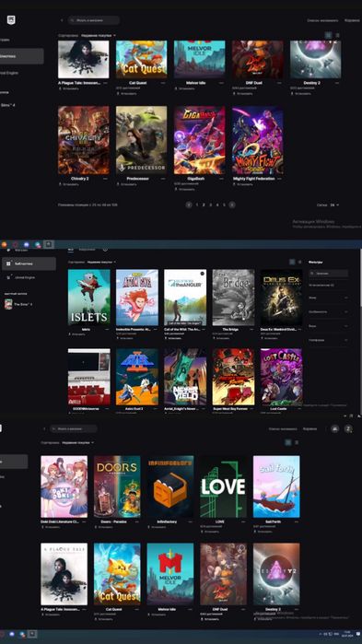Click Predecessor cover art
Screen dimensions: 362x644
(142, 140)
